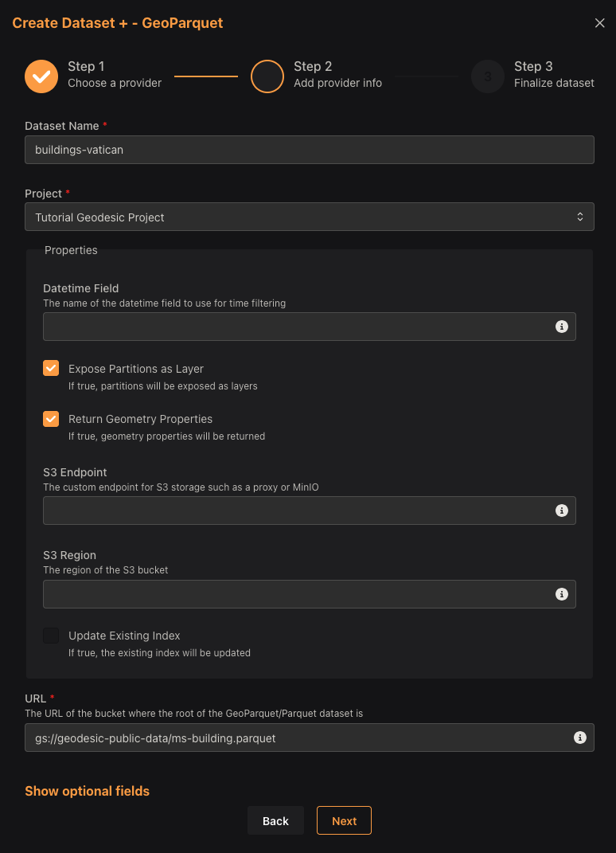
Task: Click the Step 1 completed checkmark circle
Action: pos(41,76)
